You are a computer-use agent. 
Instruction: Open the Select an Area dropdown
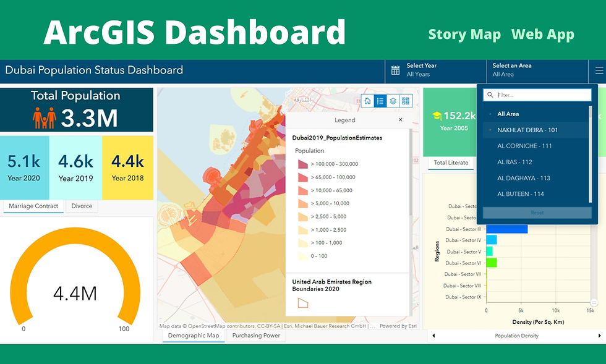[x=537, y=70]
